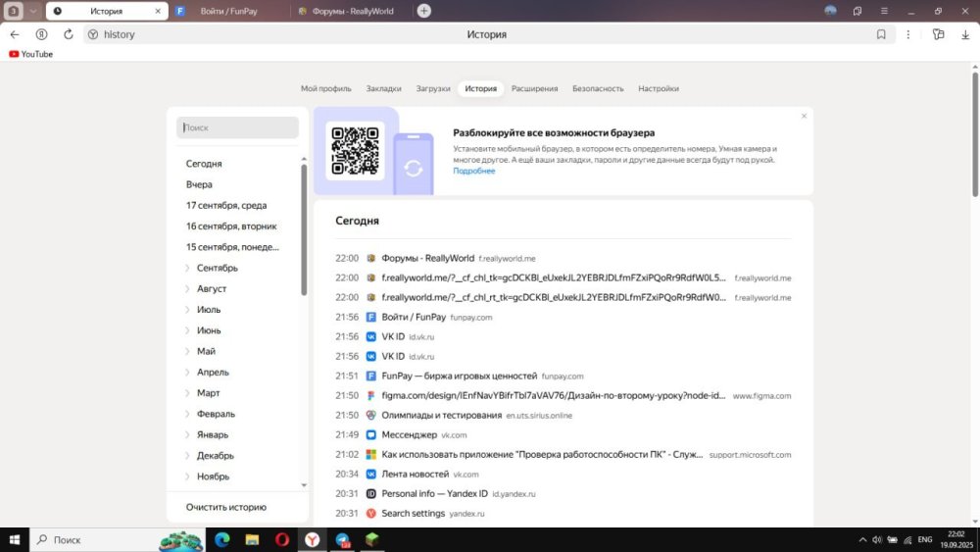Open the Мой профиль section
The height and width of the screenshot is (552, 980).
click(325, 88)
